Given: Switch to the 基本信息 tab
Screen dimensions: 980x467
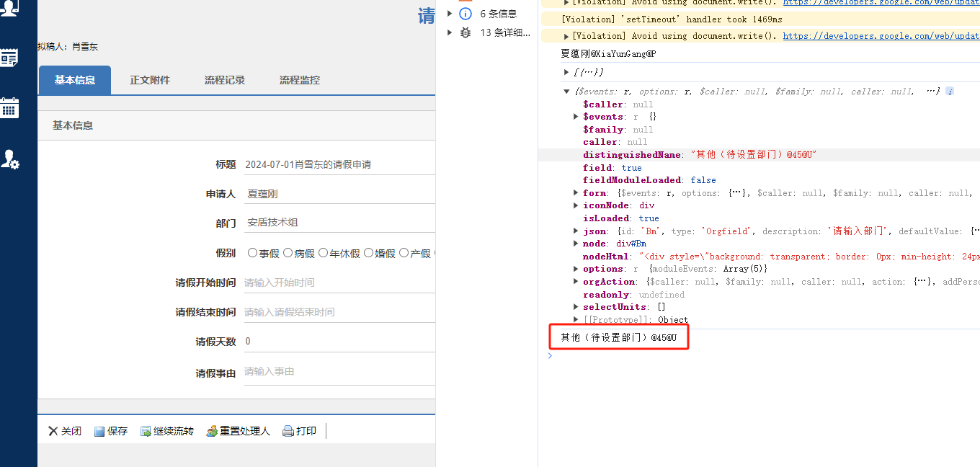Looking at the screenshot, I should coord(75,80).
